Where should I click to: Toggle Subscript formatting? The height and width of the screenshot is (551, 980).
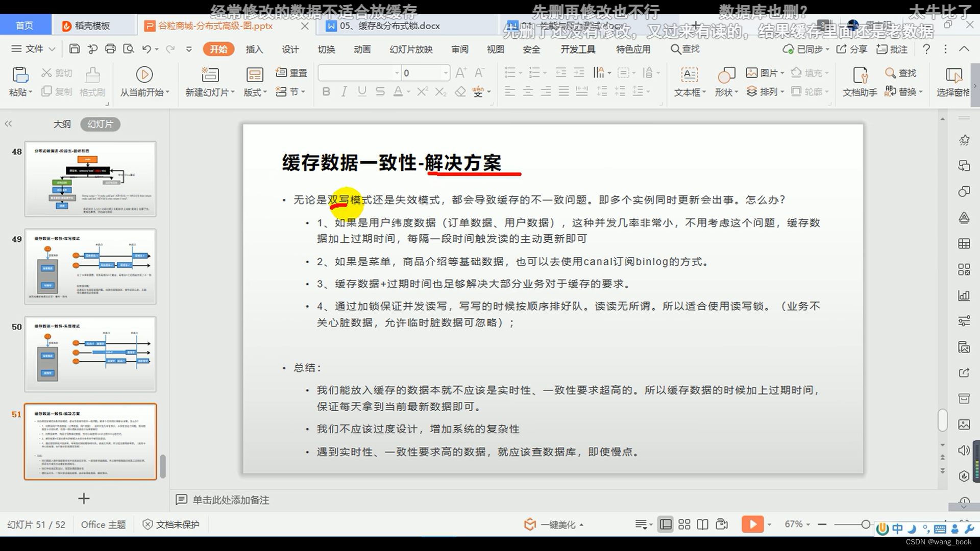coord(440,92)
